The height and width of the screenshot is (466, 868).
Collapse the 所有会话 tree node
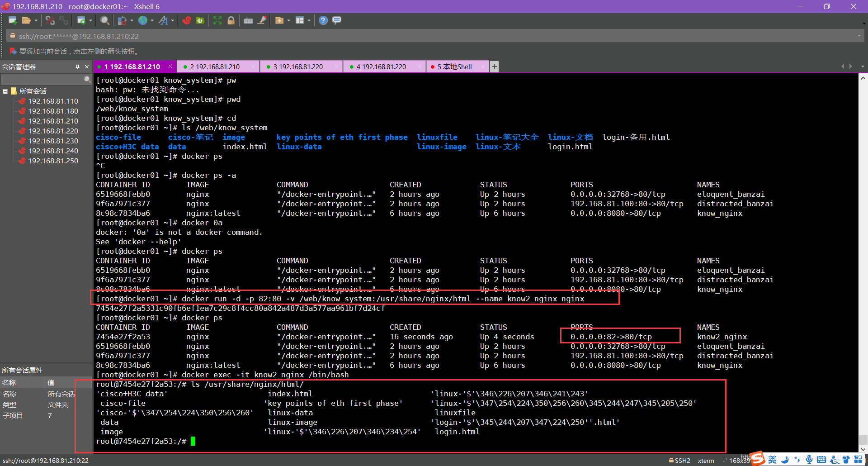click(5, 91)
